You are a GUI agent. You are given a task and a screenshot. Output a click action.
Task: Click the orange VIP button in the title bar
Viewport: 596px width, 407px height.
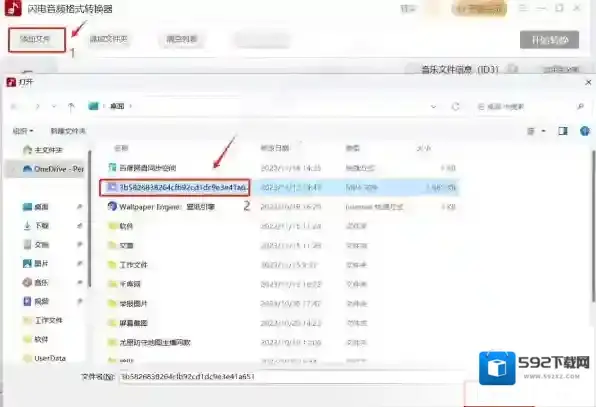coord(479,9)
